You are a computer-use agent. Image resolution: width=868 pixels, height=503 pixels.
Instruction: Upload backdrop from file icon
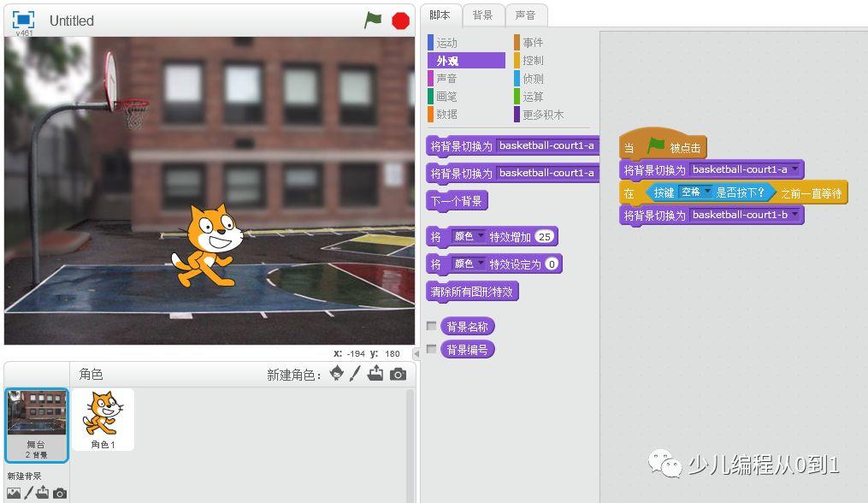click(x=43, y=492)
